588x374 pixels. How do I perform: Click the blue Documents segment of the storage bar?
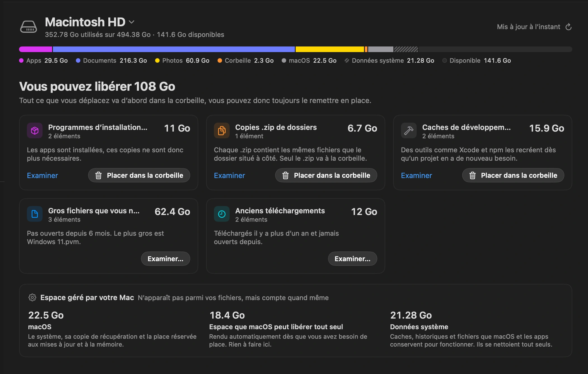click(174, 49)
